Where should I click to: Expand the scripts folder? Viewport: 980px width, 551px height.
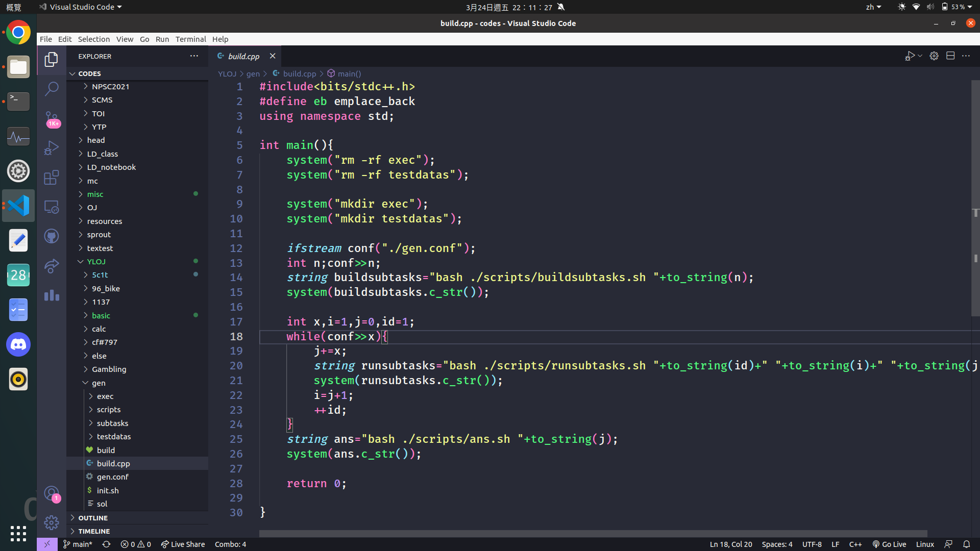[x=108, y=410]
